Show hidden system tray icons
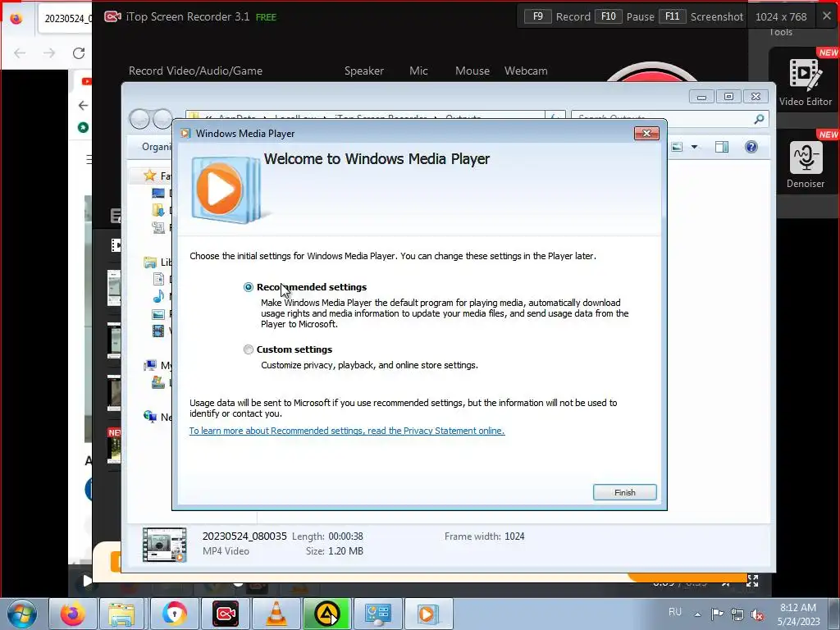This screenshot has width=840, height=630. 697,614
